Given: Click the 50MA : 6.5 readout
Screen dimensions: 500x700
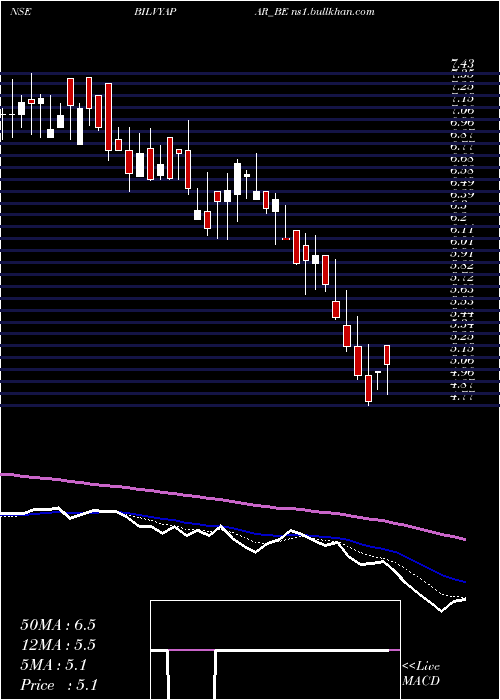Looking at the screenshot, I should click(58, 625).
